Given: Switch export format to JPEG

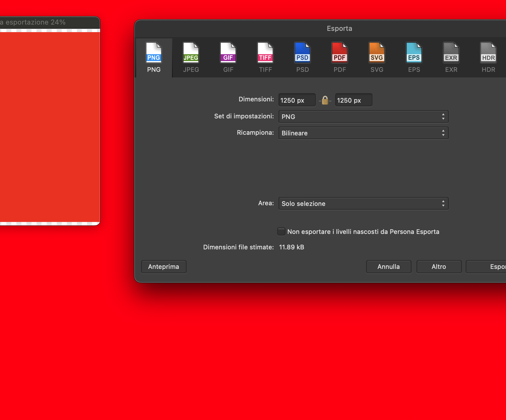Looking at the screenshot, I should (x=191, y=57).
